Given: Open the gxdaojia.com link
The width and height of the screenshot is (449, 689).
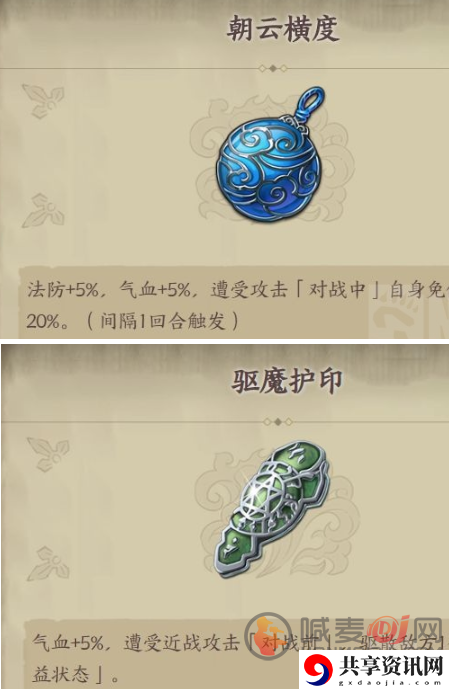Looking at the screenshot, I should coord(390,682).
